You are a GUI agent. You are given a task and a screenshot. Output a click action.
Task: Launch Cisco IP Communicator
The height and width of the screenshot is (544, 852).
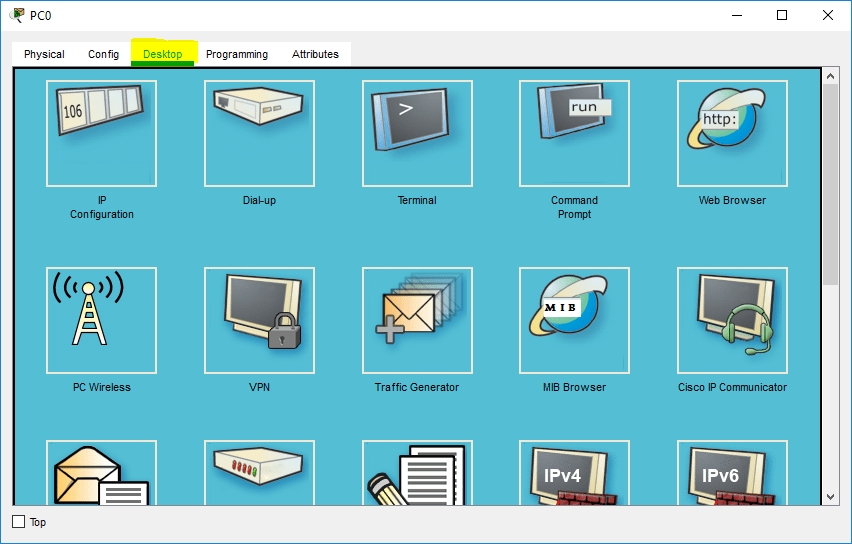tap(732, 320)
